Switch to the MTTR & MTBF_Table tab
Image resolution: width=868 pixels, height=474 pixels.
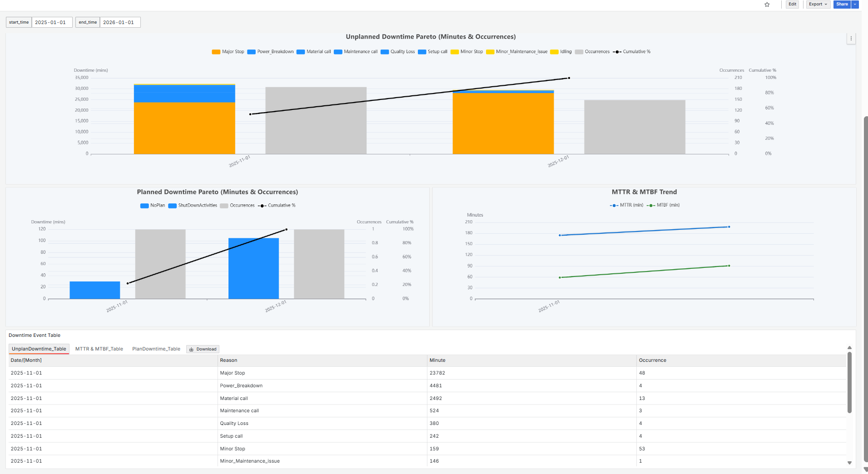coord(99,349)
